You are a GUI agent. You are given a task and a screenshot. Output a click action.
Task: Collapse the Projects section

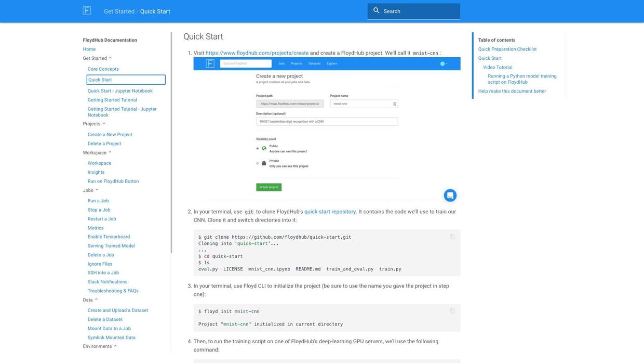(x=104, y=124)
